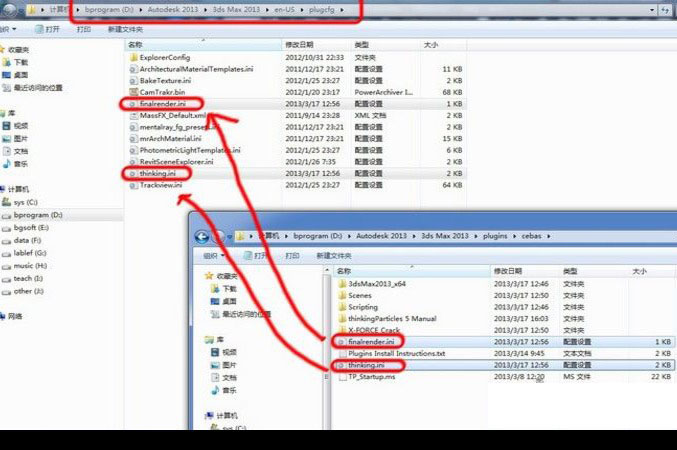677x450 pixels.
Task: Select the CamTrakr.bin file icon
Action: point(133,92)
